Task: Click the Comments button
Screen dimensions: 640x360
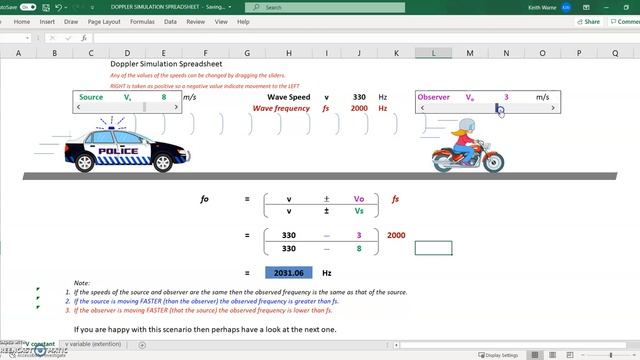Action: coord(624,22)
